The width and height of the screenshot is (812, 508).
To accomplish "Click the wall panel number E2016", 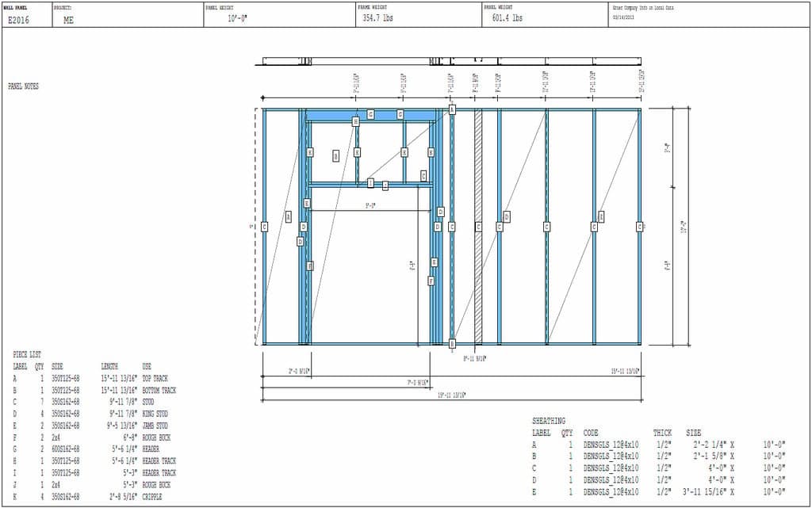I will coord(19,20).
